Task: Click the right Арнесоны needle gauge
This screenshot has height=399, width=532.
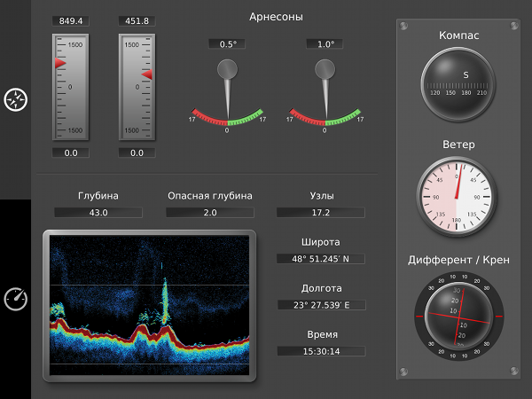Action: coord(325,93)
